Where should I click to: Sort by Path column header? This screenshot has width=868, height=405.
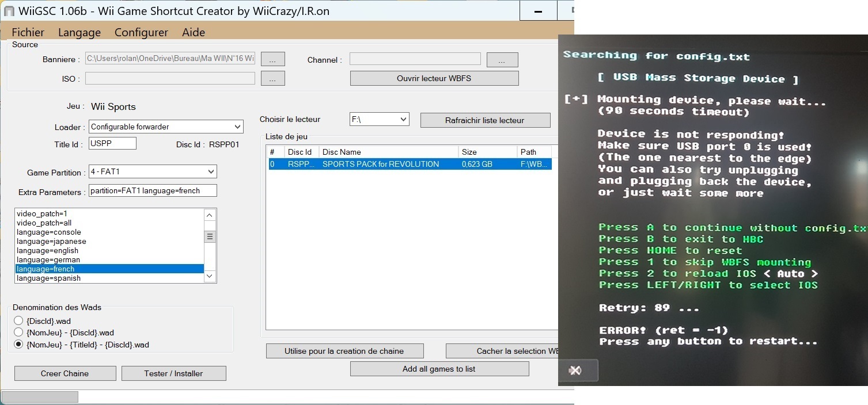535,152
